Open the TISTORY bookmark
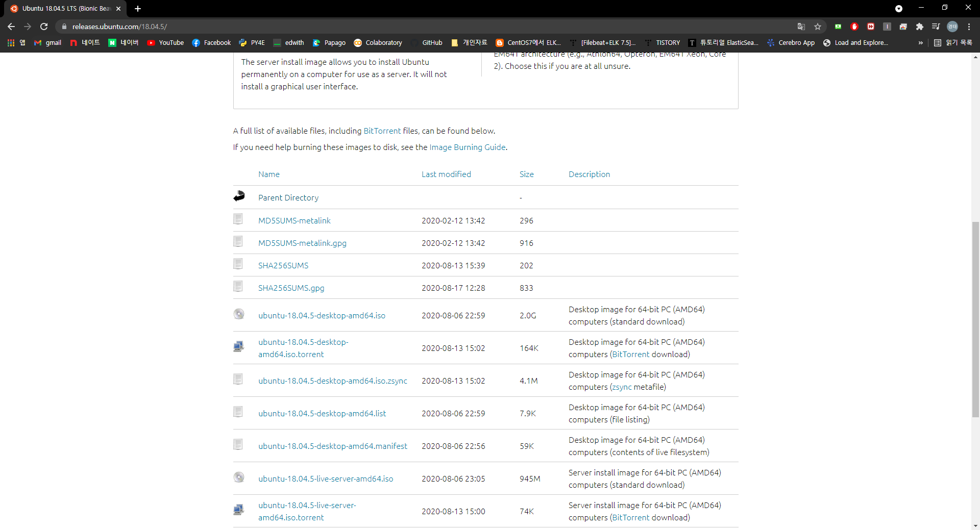The width and height of the screenshot is (980, 530). [662, 43]
